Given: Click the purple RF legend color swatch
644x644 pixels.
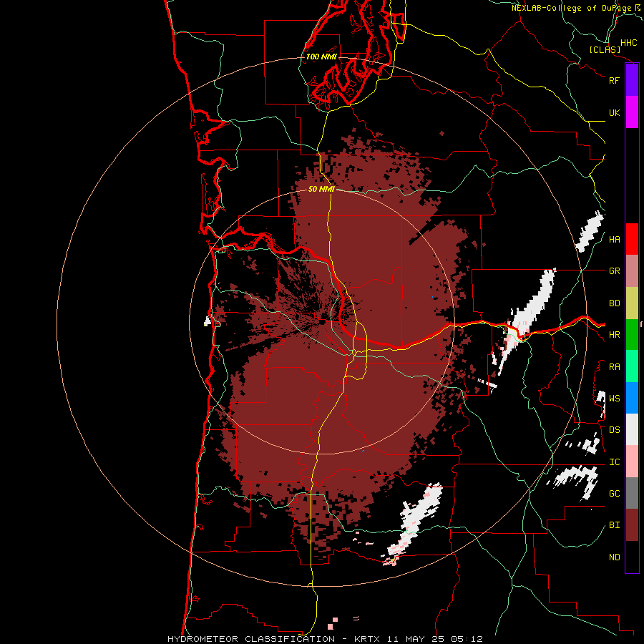Looking at the screenshot, I should click(632, 80).
